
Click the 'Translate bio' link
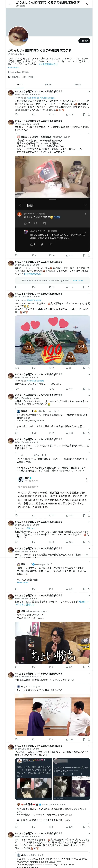click(14, 67)
